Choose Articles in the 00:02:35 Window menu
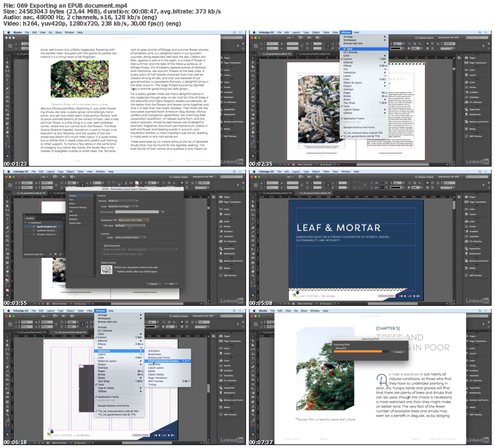The image size is (495, 448). click(x=364, y=49)
